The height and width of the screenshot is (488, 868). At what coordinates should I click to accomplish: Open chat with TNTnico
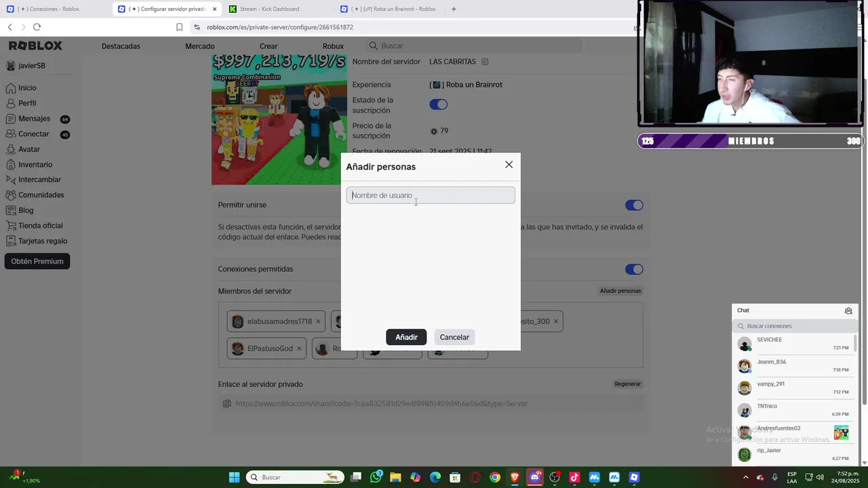pyautogui.click(x=793, y=410)
